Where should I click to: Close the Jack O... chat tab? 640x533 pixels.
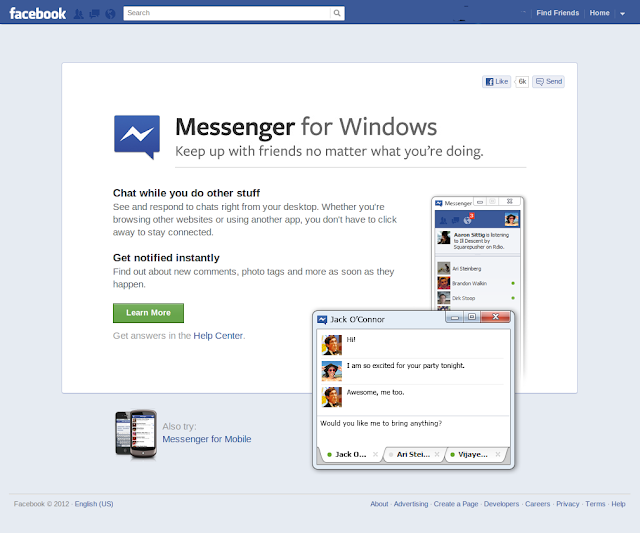[x=376, y=454]
